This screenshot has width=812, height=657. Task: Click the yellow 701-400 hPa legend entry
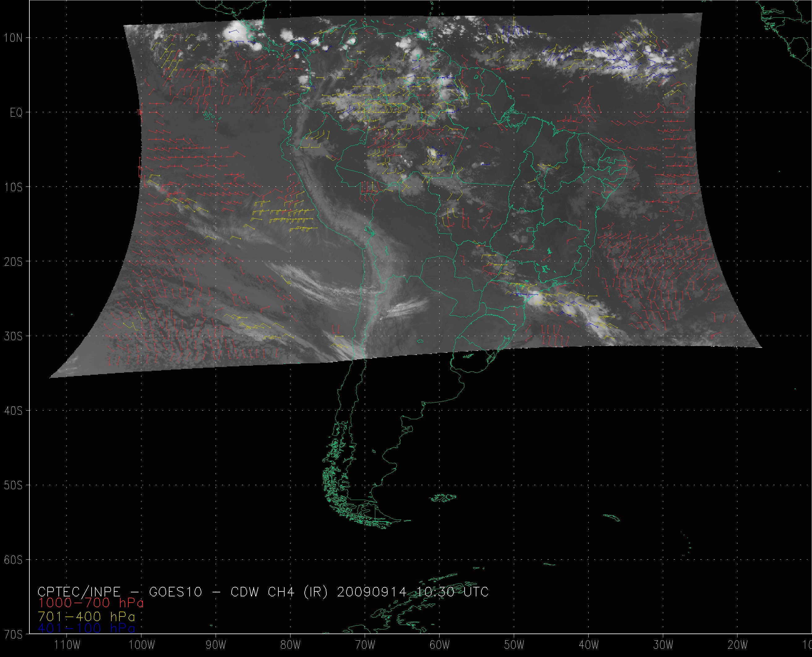[x=86, y=616]
